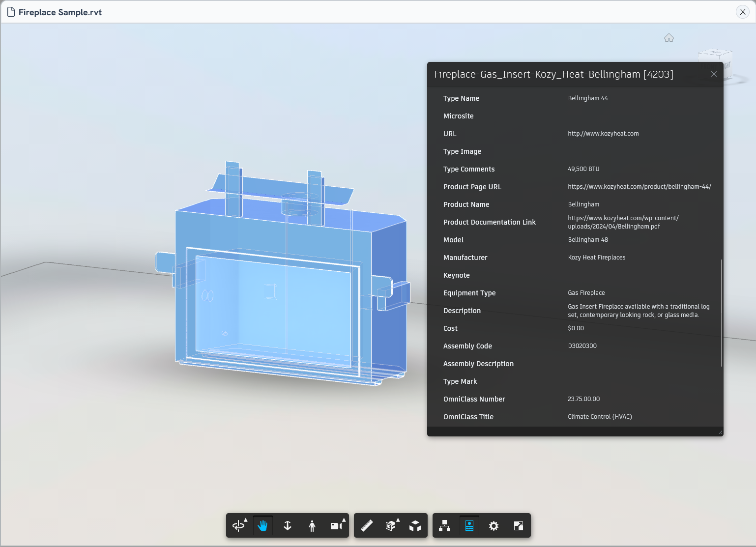756x547 pixels.
Task: Click the Gas Insert Fireplace description text
Action: pos(639,311)
